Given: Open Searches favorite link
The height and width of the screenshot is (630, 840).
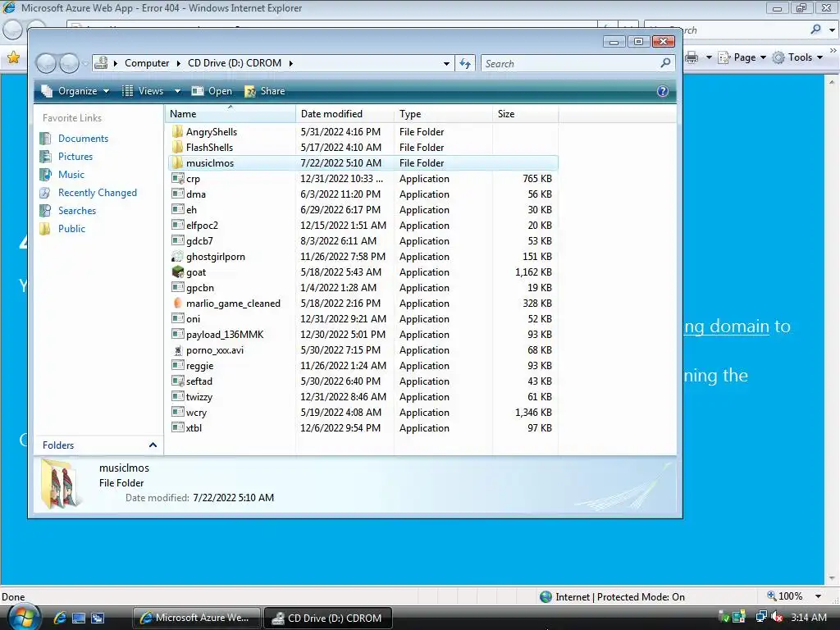Looking at the screenshot, I should [77, 211].
